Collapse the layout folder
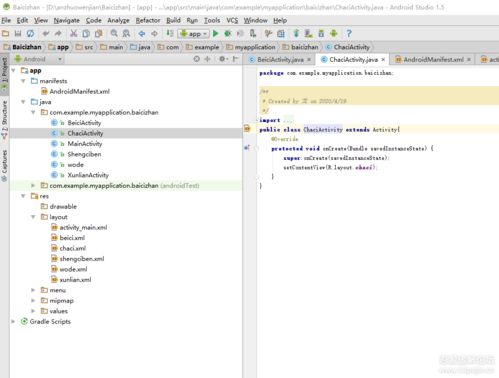Screen dimensions: 499x378 pos(33,217)
